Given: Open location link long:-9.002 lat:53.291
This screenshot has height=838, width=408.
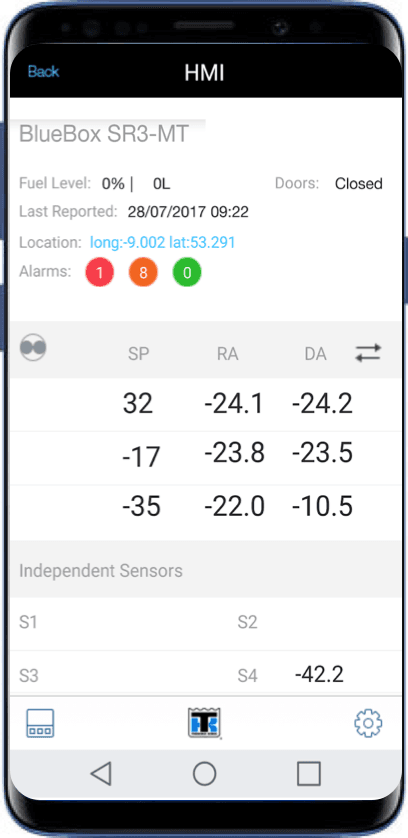Looking at the screenshot, I should tap(163, 243).
